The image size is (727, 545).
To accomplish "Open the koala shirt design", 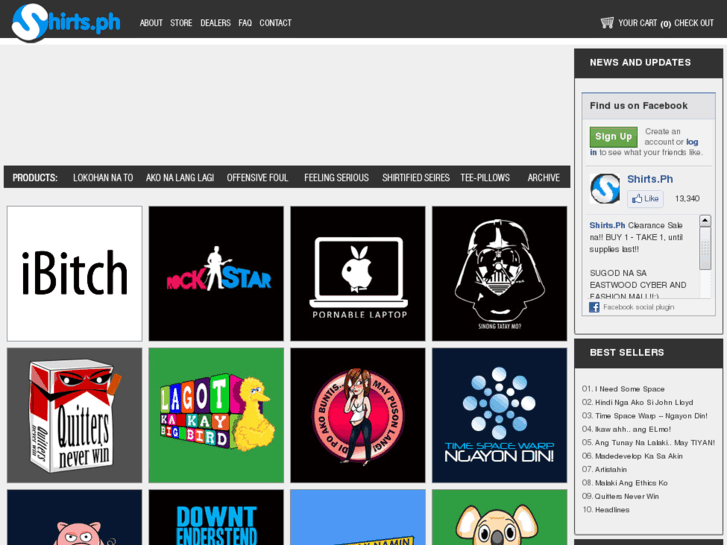I will [499, 517].
